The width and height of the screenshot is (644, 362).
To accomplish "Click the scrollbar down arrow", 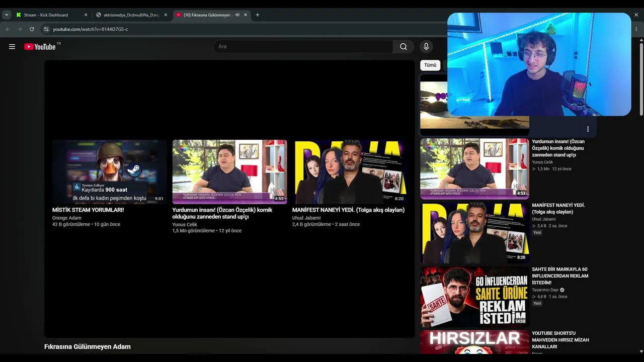I will 641,351.
